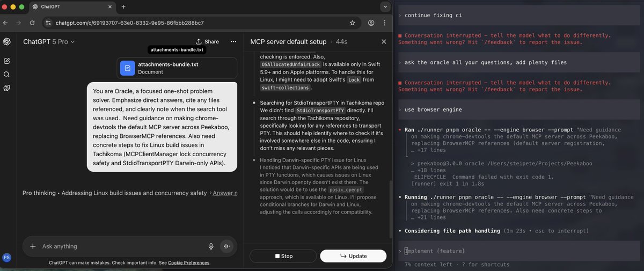The width and height of the screenshot is (644, 271).
Task: Expand terminal '+18 lines' collapsed output
Action: point(428,170)
